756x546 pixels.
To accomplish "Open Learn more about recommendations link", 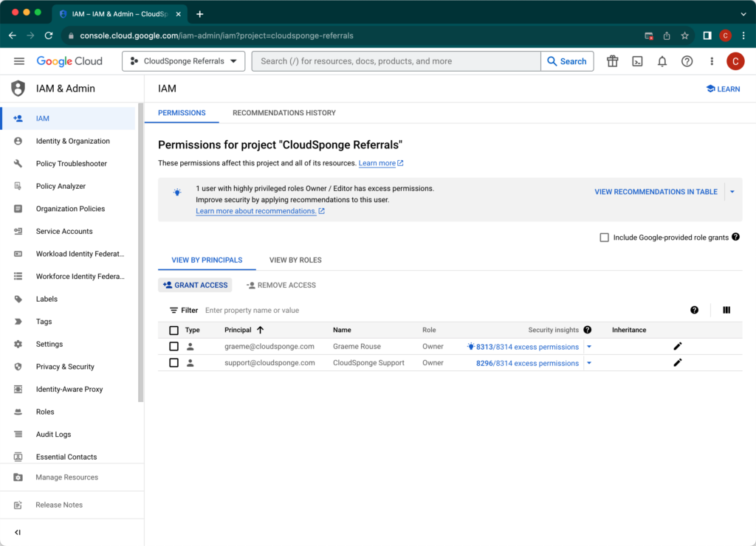I will (261, 211).
